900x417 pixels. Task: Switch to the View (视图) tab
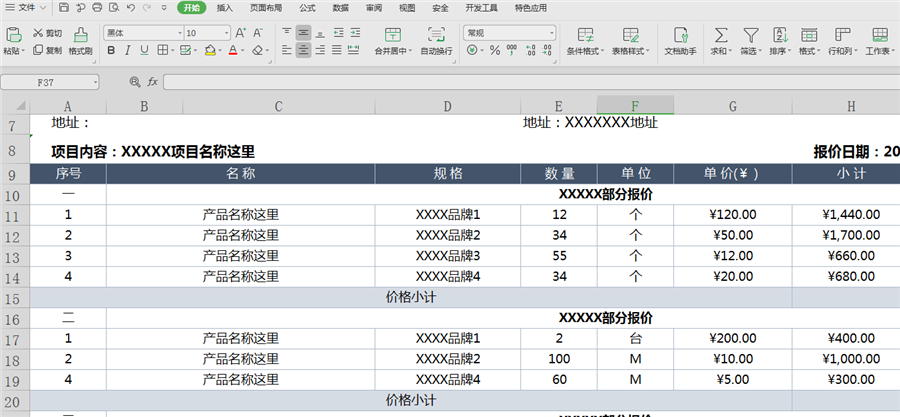pos(407,8)
